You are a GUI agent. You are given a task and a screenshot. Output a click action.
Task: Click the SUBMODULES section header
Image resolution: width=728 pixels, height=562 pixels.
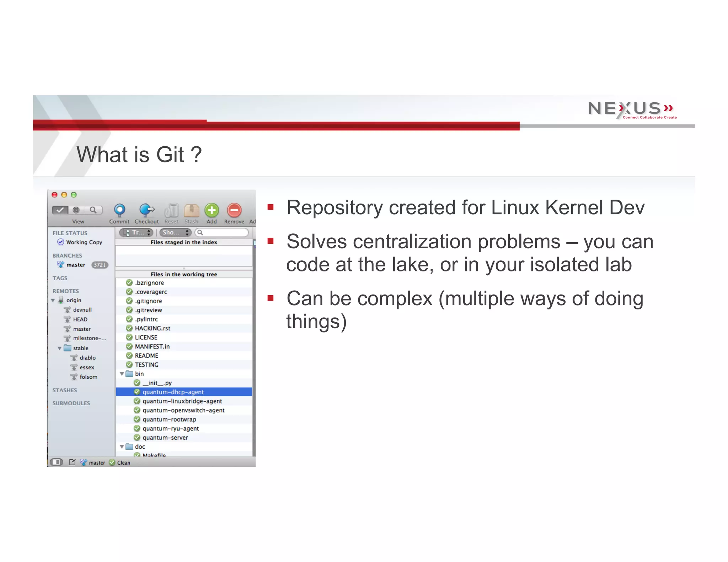pyautogui.click(x=71, y=403)
